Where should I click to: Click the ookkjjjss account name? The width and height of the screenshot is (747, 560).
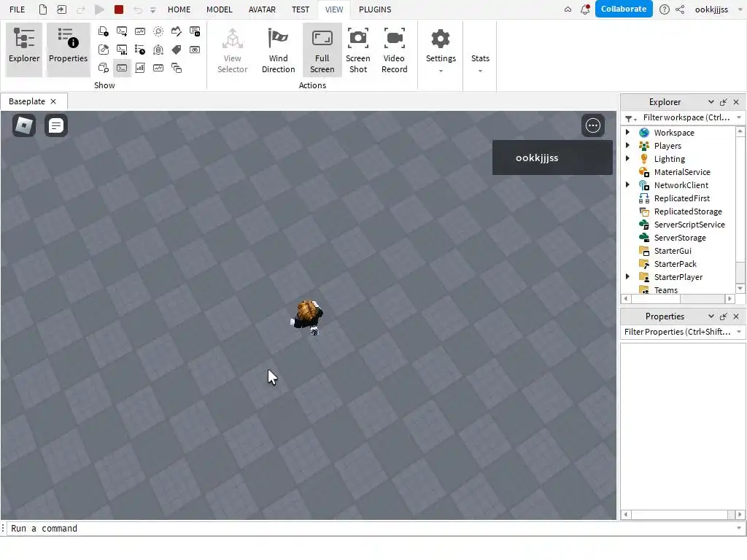point(711,9)
